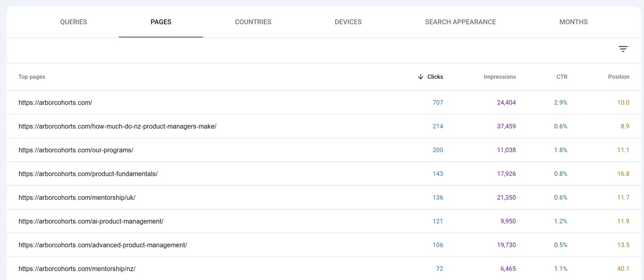This screenshot has height=280, width=644.
Task: Click the 136 clicks value
Action: coord(438,198)
